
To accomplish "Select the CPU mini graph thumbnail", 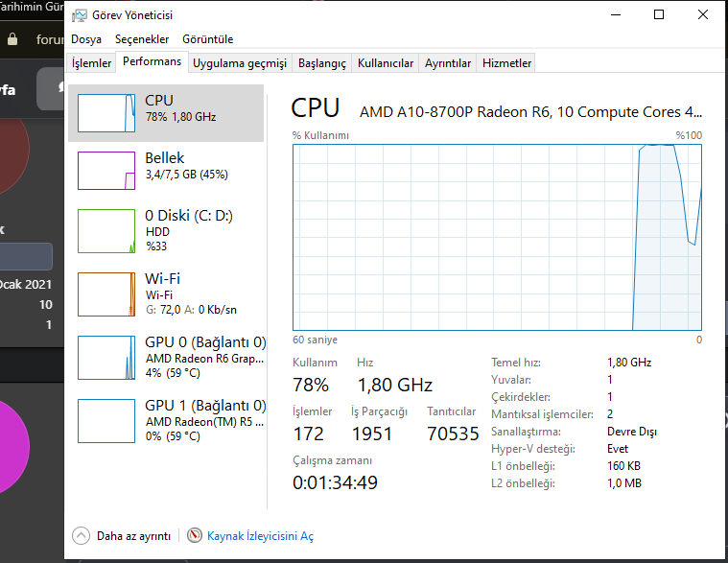I will click(106, 113).
